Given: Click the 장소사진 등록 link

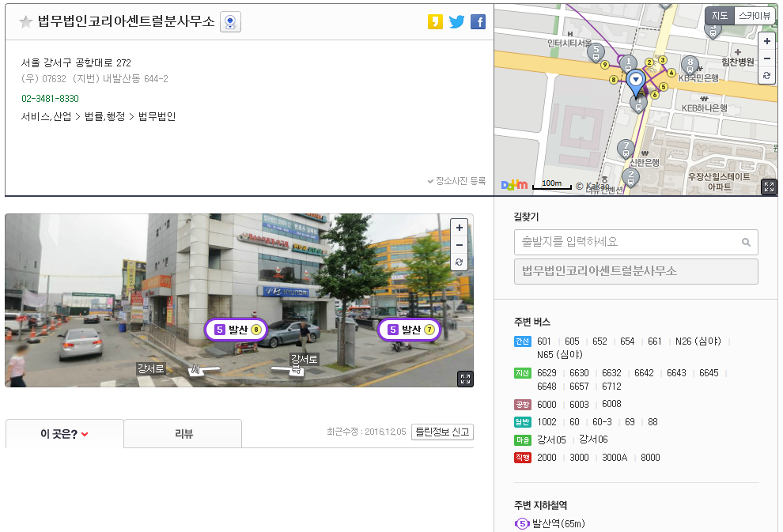Looking at the screenshot, I should tap(456, 181).
